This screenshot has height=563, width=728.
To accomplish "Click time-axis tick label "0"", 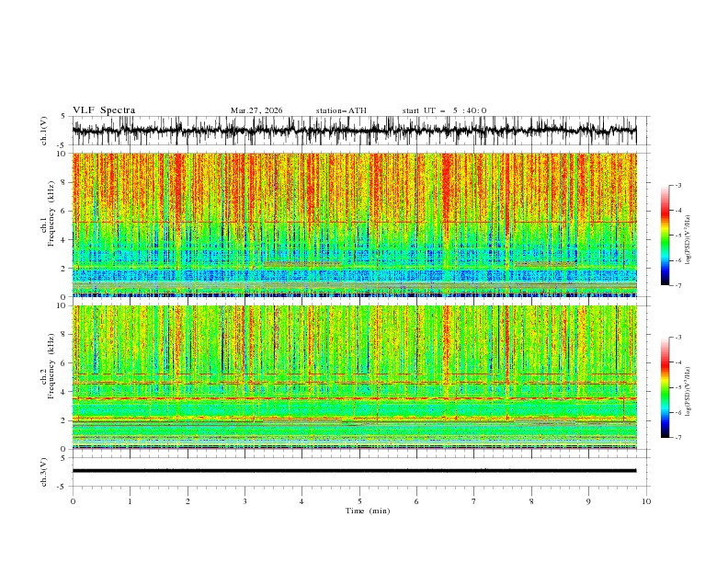I will coord(73,501).
